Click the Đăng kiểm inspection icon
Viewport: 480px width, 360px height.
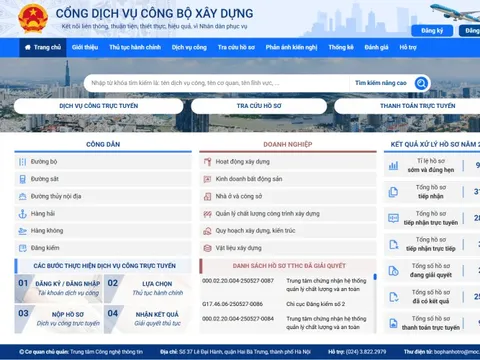point(22,248)
